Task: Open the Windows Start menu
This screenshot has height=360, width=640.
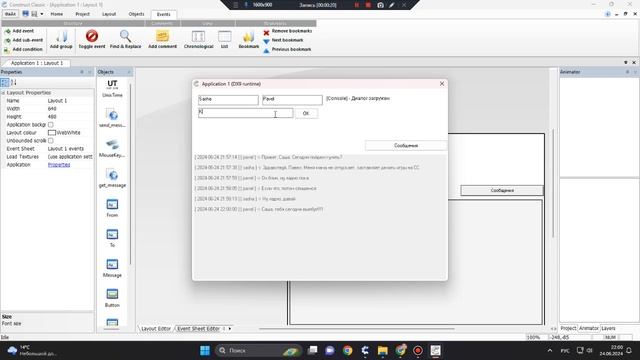Action: click(205, 350)
